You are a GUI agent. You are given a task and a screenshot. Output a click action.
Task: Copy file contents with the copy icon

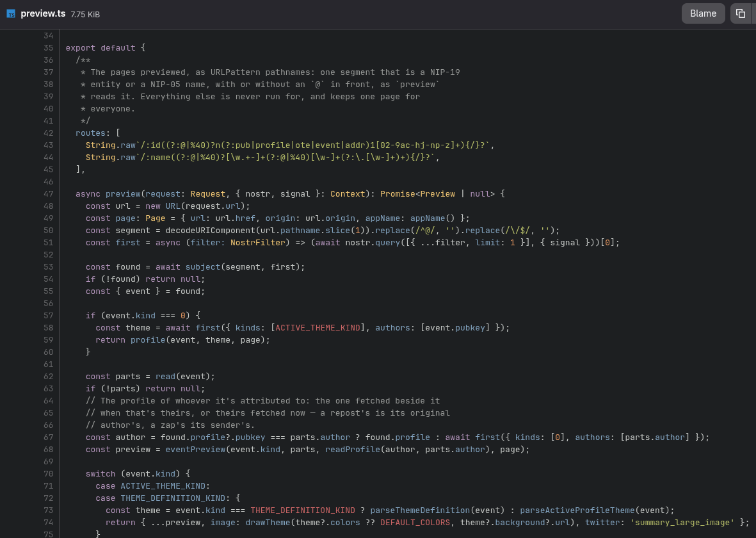click(x=741, y=13)
